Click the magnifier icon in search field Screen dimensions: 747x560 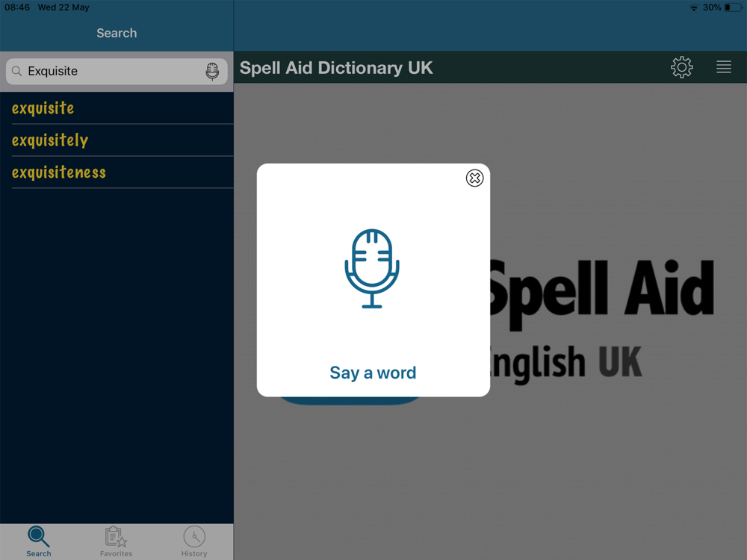coord(16,72)
